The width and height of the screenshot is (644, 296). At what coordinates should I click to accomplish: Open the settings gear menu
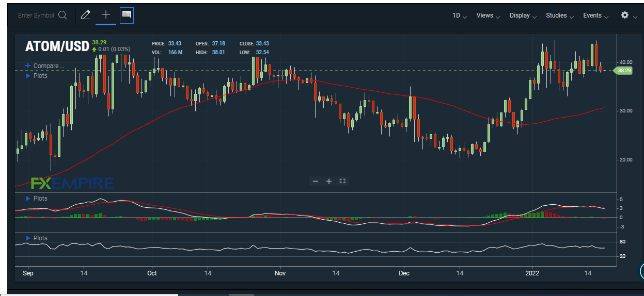(x=625, y=15)
